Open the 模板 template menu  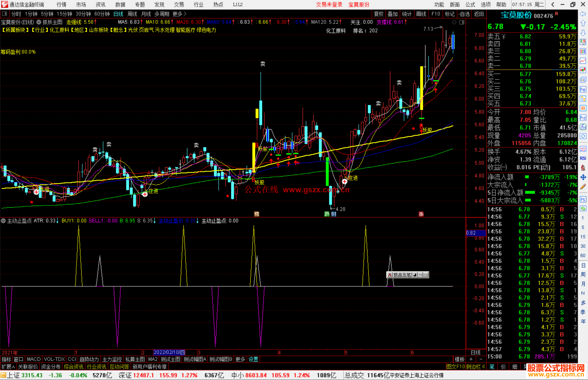460,359
